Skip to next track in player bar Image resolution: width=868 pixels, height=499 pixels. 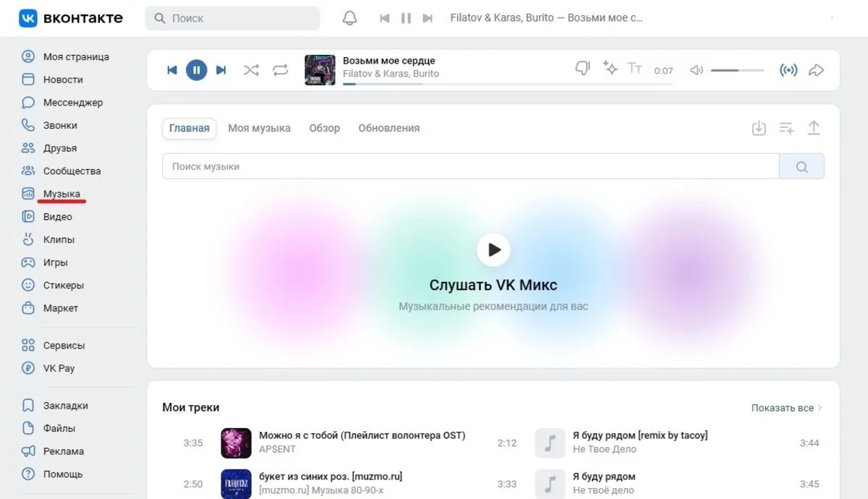221,70
